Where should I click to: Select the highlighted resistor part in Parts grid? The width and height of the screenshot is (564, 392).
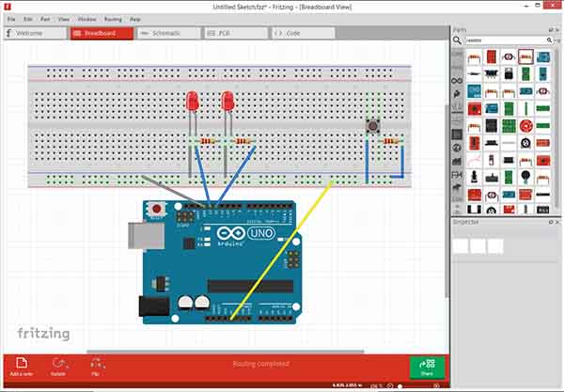pyautogui.click(x=525, y=56)
